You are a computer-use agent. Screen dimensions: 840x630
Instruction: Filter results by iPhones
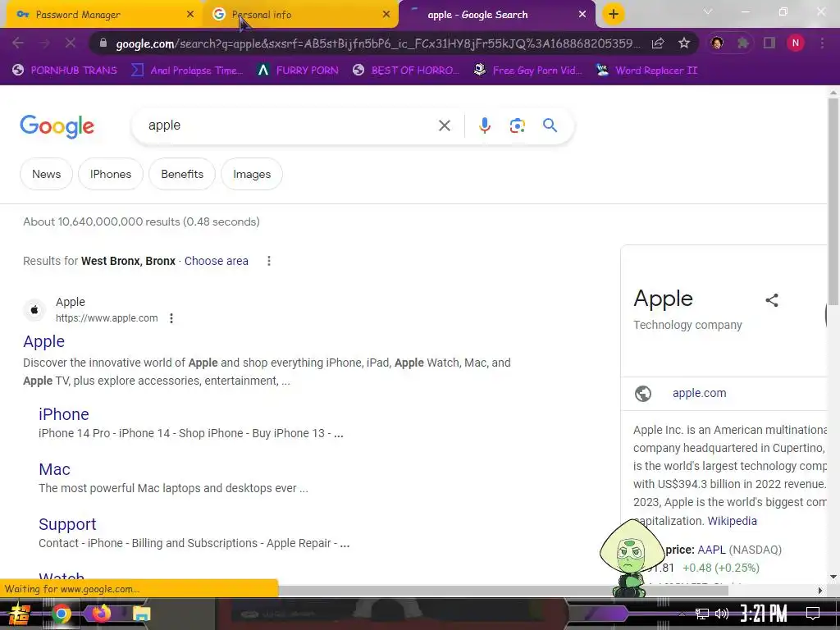click(111, 174)
